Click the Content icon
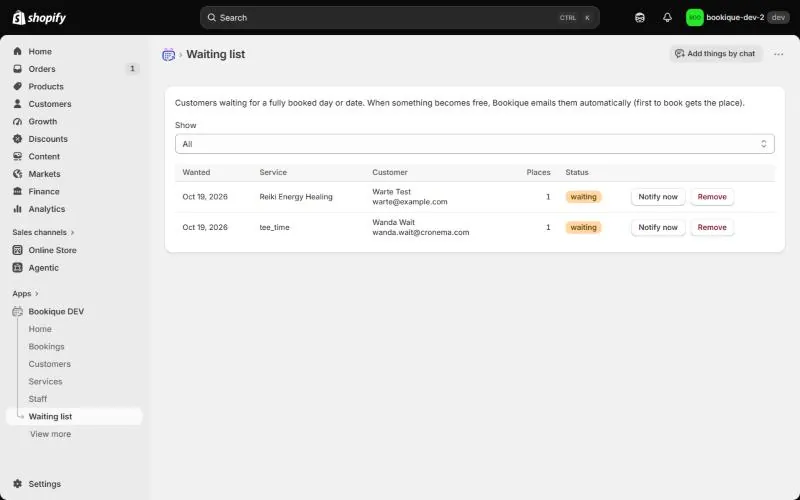Viewport: 800px width, 500px height. [17, 156]
